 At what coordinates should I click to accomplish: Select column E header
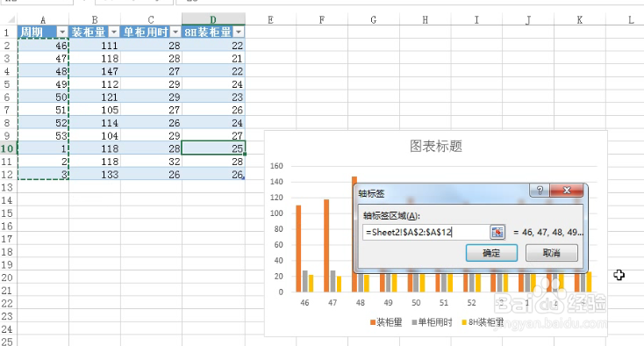tap(270, 19)
